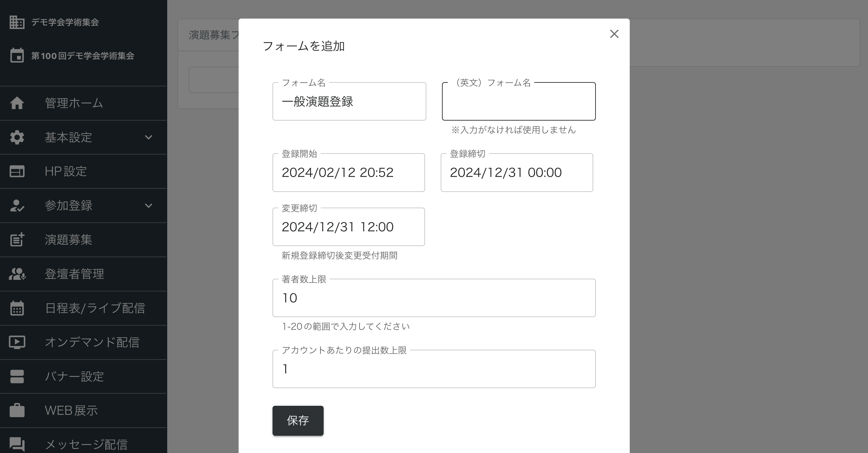Click the 変更締切 date field

coord(348,227)
